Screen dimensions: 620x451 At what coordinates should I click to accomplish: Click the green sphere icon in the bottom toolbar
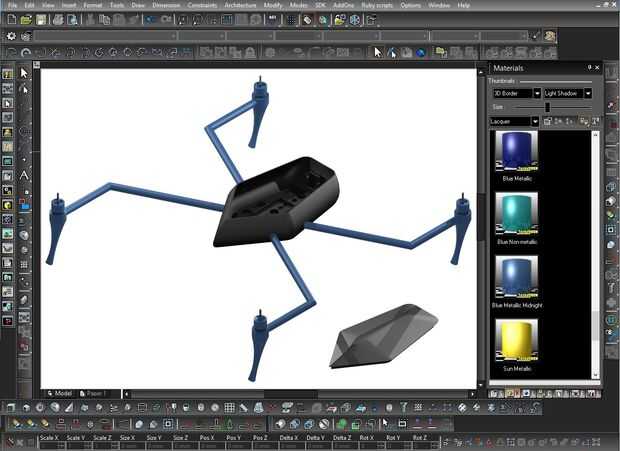point(342,424)
